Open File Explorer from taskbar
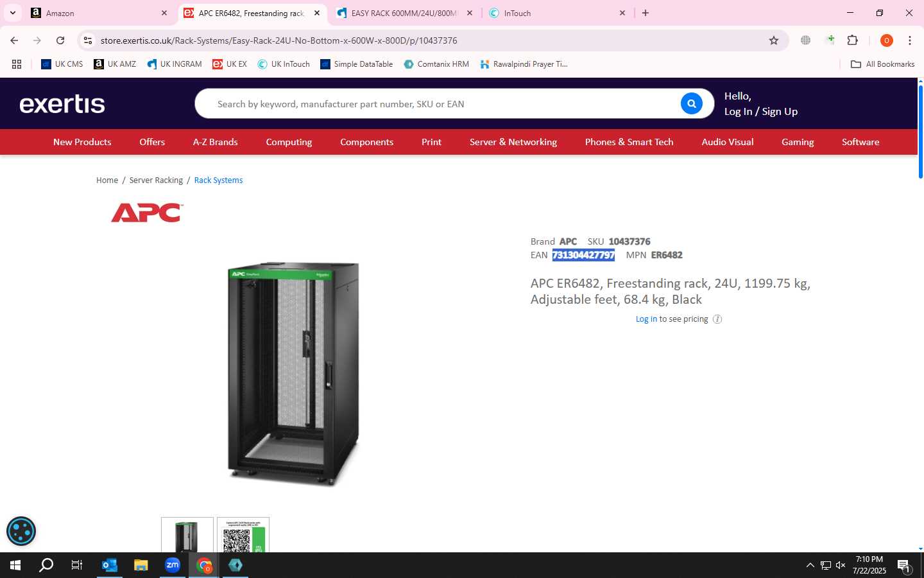 [141, 565]
